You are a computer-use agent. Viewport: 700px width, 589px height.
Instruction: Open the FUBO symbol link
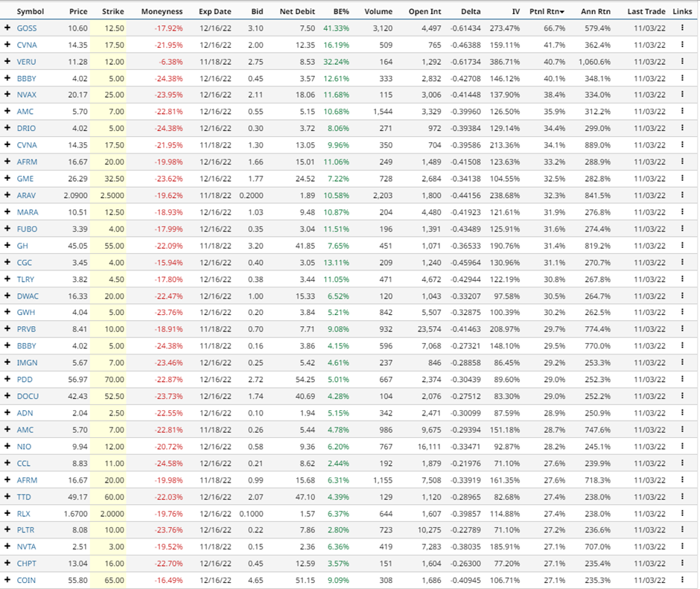click(27, 229)
